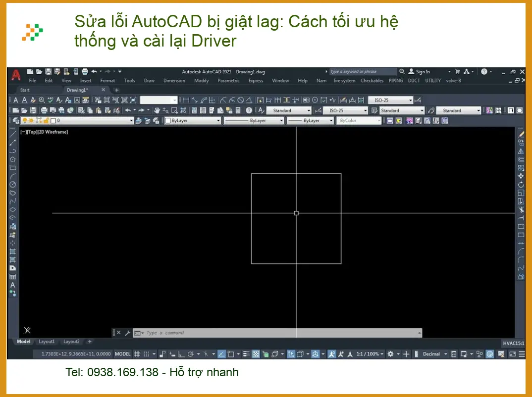532x397 pixels.
Task: Toggle Clean Screen on status bar
Action: point(513,354)
